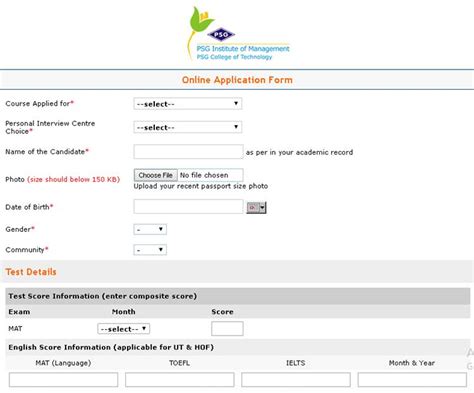This screenshot has width=474, height=393.
Task: Click 'Test Score Information (enter composite score)' header
Action: click(103, 296)
